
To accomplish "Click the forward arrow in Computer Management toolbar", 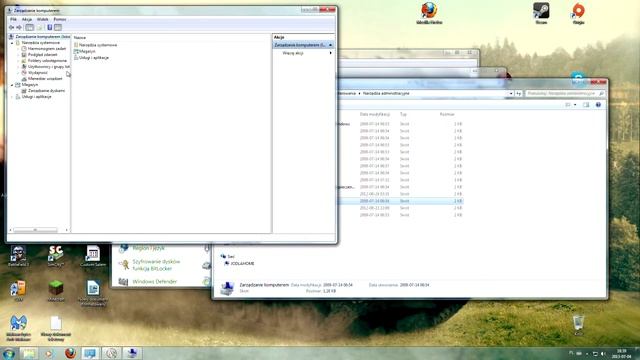I will click(19, 27).
